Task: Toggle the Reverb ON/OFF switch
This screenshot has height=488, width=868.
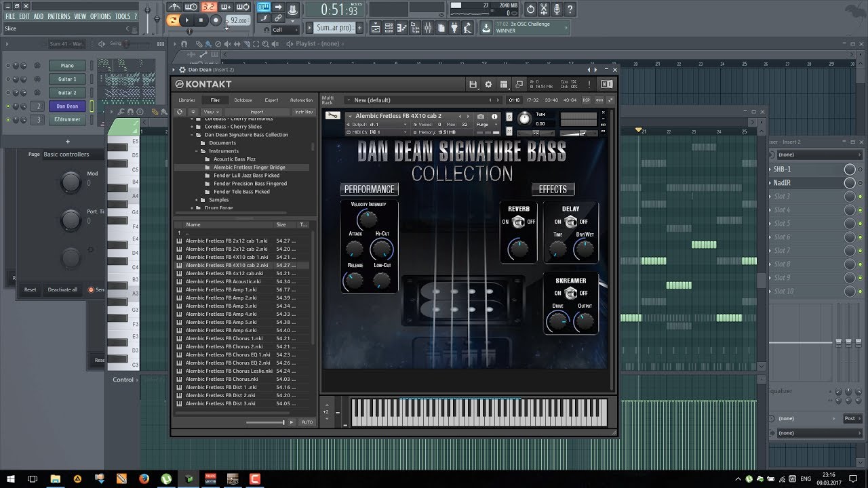Action: 518,222
